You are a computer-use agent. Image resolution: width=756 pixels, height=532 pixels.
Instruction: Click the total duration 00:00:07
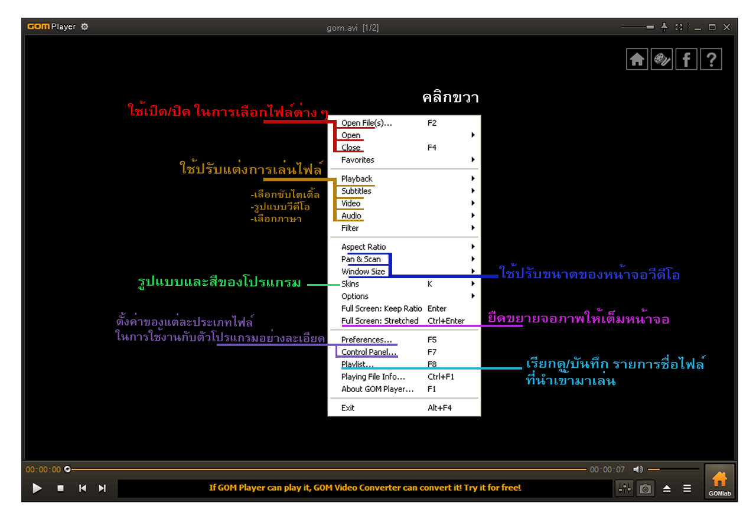click(607, 469)
